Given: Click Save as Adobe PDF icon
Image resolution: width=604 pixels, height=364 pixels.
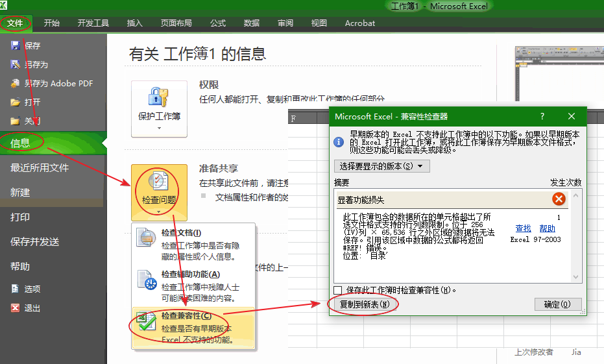Looking at the screenshot, I should (x=16, y=83).
